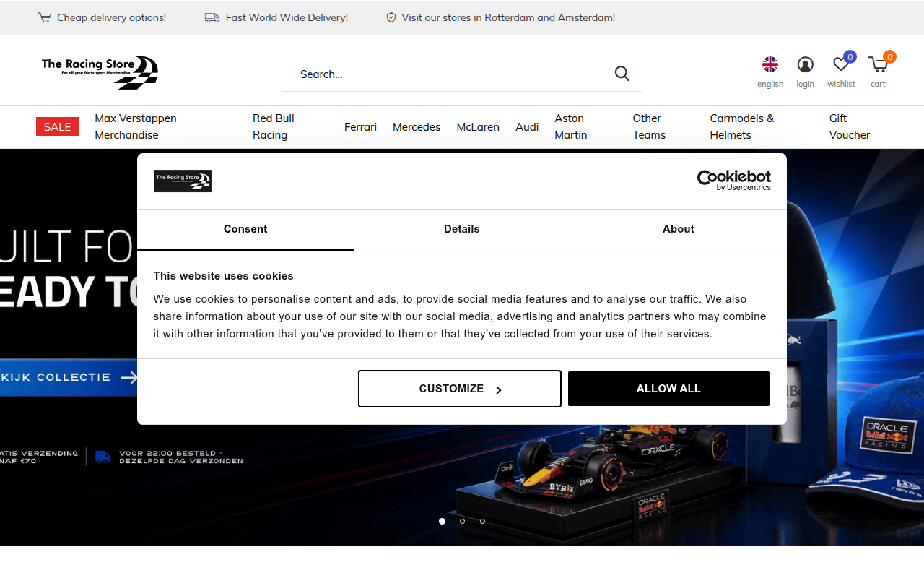Select the second carousel slide dot
This screenshot has height=578, width=924.
[x=462, y=521]
